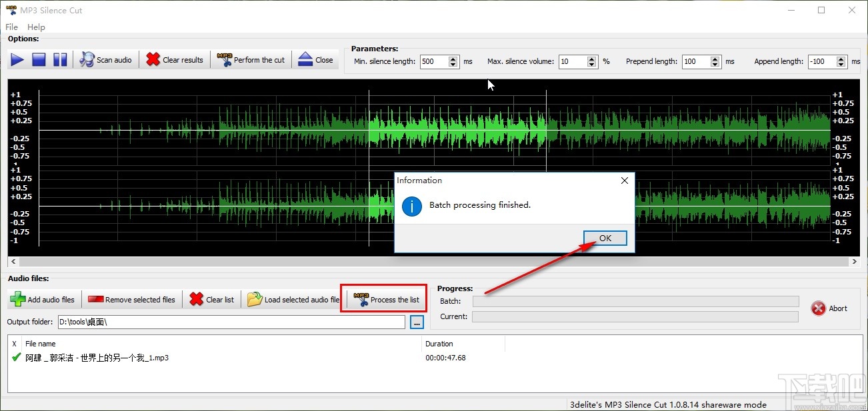Screen dimensions: 868x411
Task: Click Scan audio toolbar button
Action: 106,60
